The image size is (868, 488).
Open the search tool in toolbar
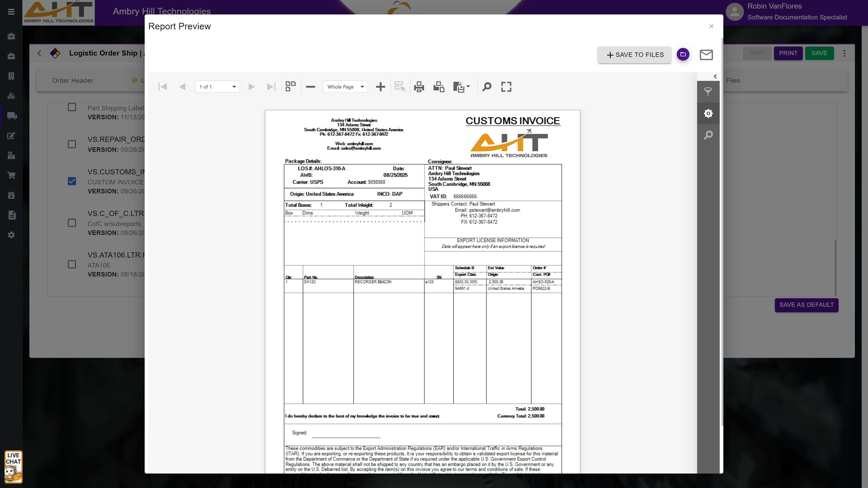tap(487, 87)
